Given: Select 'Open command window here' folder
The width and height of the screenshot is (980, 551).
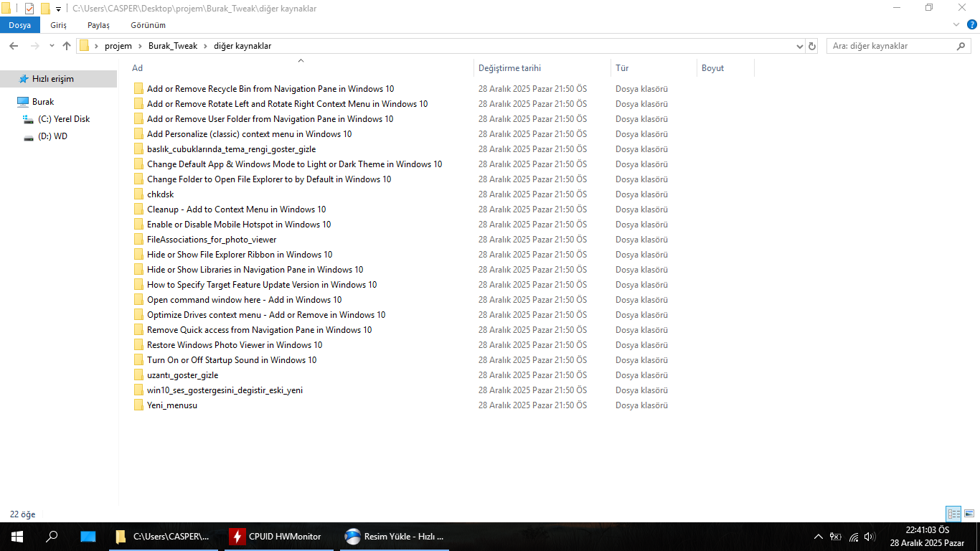Looking at the screenshot, I should click(245, 300).
